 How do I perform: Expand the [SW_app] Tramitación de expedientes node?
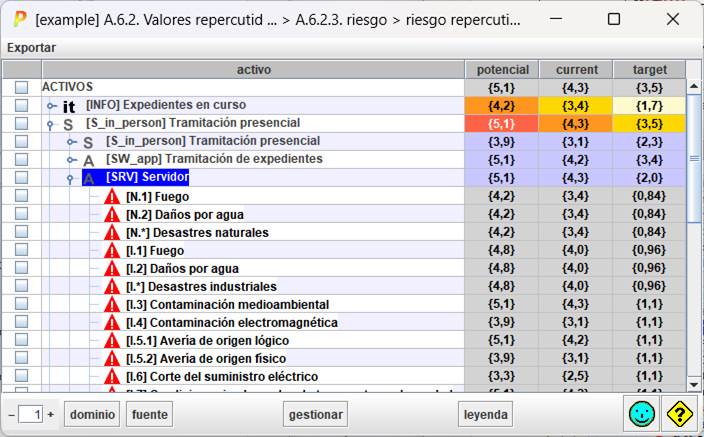pos(72,159)
